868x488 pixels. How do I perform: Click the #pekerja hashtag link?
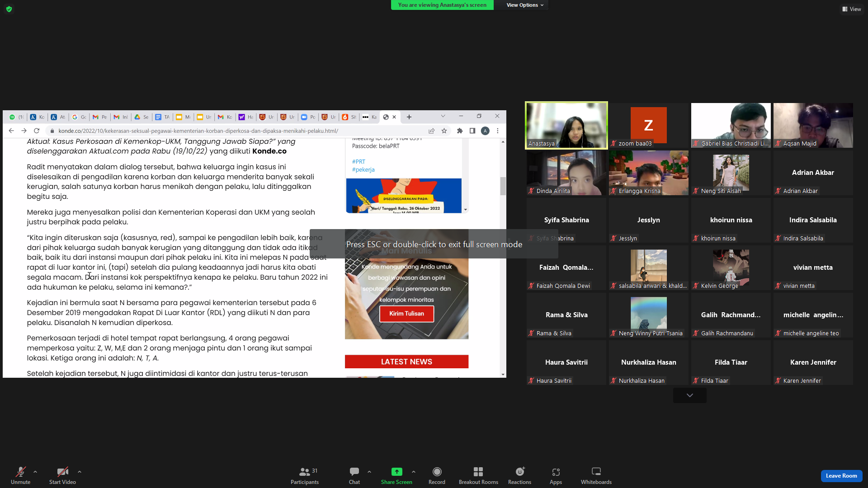363,169
